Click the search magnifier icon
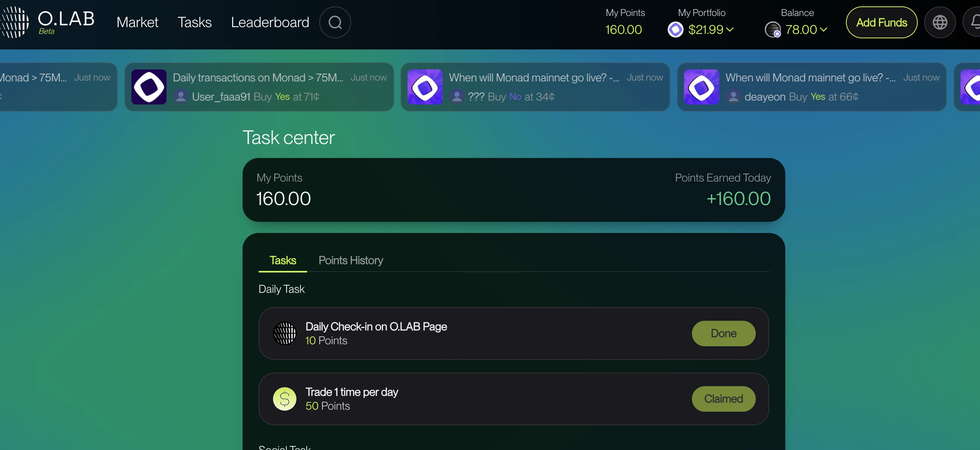980x450 pixels. pyautogui.click(x=335, y=22)
